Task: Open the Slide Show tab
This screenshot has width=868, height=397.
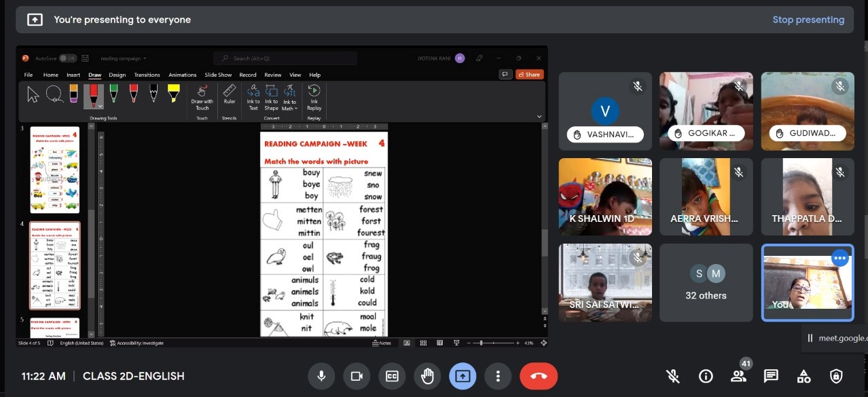Action: coord(218,75)
